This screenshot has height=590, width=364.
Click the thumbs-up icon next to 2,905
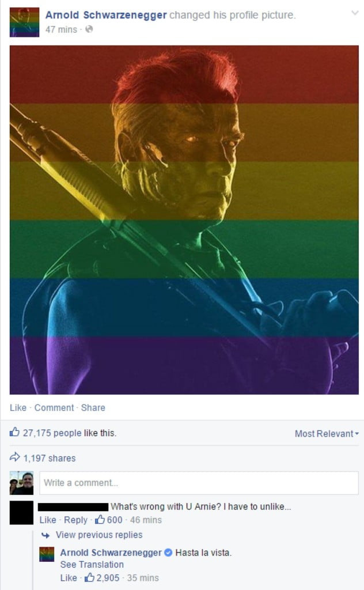click(x=89, y=577)
